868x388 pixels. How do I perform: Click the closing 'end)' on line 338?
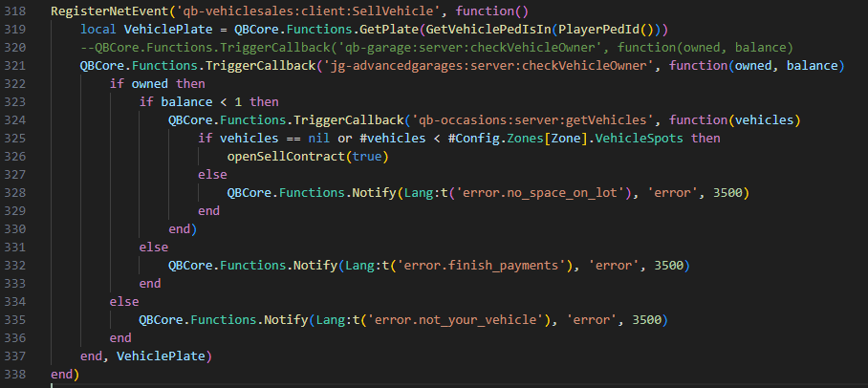65,375
